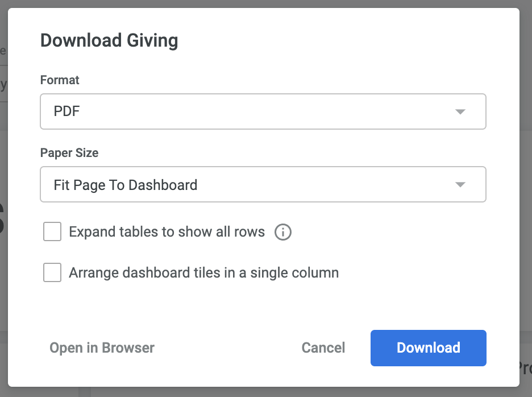Click the Format field label
Image resolution: width=532 pixels, height=397 pixels.
60,80
